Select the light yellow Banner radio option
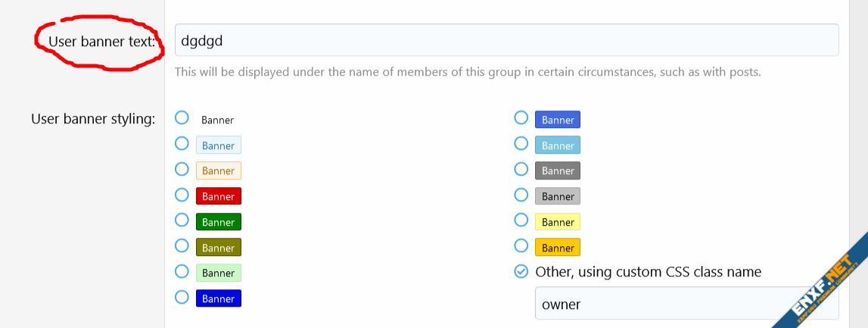Screen dimensions: 868x328 tap(521, 220)
